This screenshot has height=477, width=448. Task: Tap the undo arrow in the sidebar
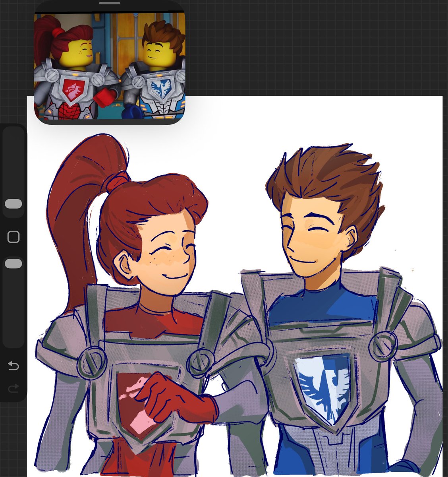point(14,366)
